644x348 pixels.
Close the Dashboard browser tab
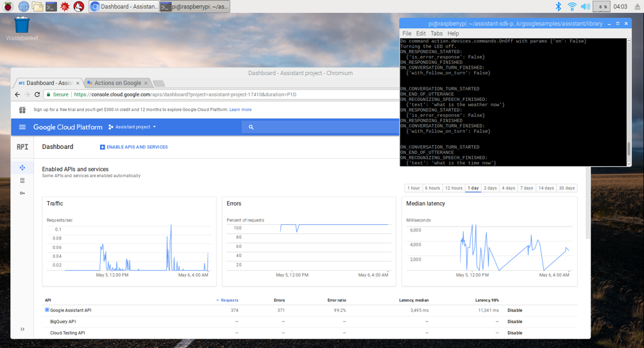pos(78,83)
